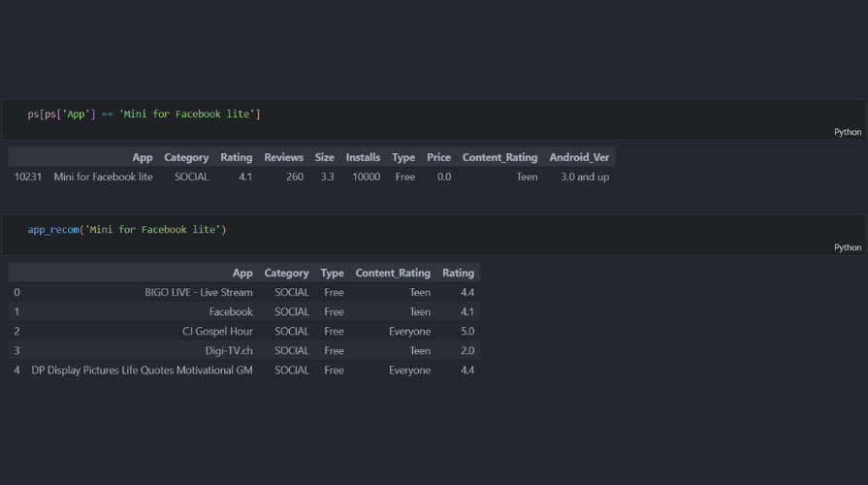Click the app_recom code cell
The image size is (868, 485).
click(434, 235)
